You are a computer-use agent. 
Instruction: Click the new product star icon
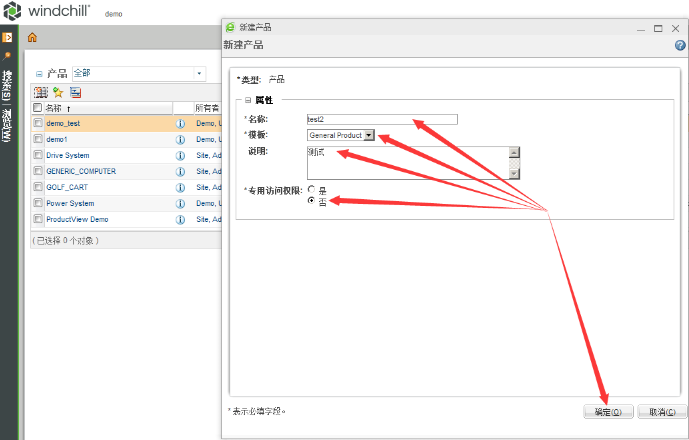(58, 92)
